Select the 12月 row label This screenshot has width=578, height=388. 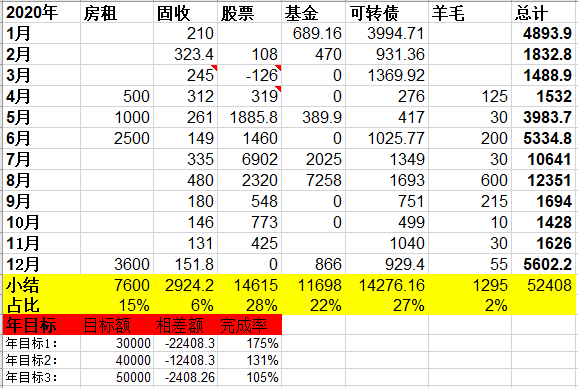(42, 265)
